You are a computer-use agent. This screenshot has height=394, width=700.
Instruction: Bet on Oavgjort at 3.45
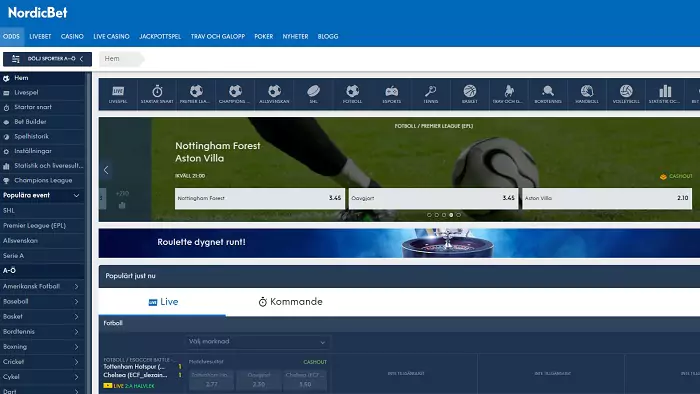[433, 199]
